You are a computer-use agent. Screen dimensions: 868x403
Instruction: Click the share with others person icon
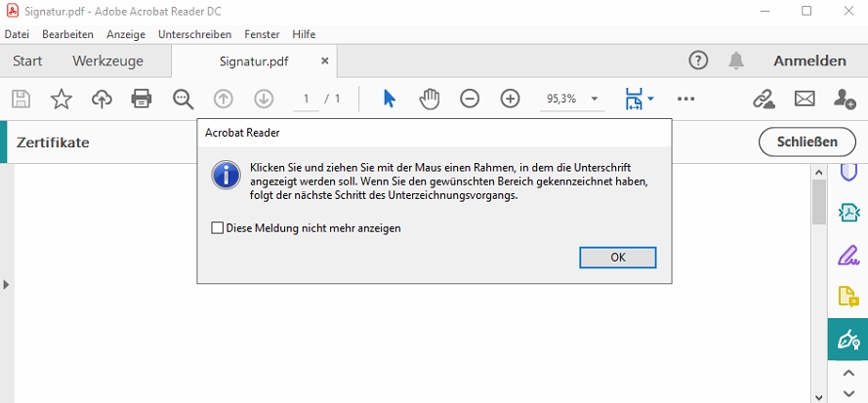[x=845, y=100]
